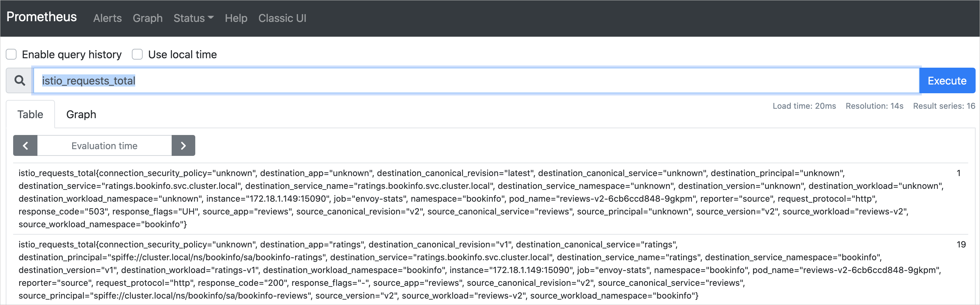Click the Result series count text

click(944, 106)
